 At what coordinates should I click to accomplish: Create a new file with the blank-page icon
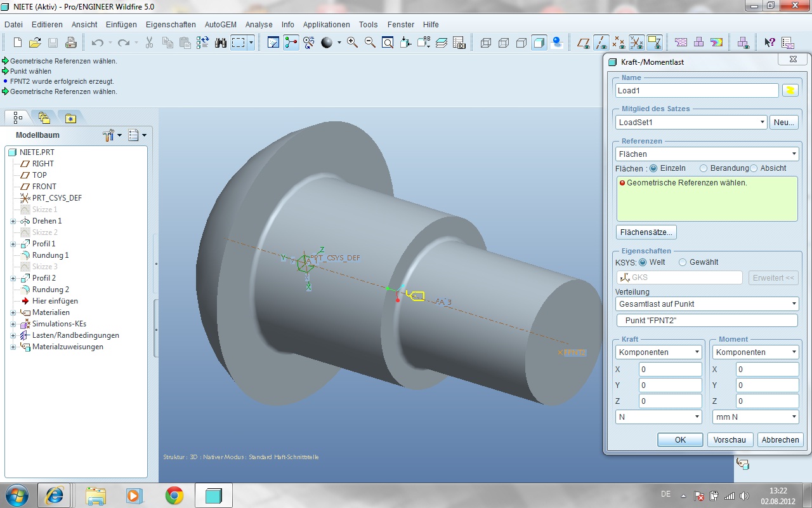point(18,43)
